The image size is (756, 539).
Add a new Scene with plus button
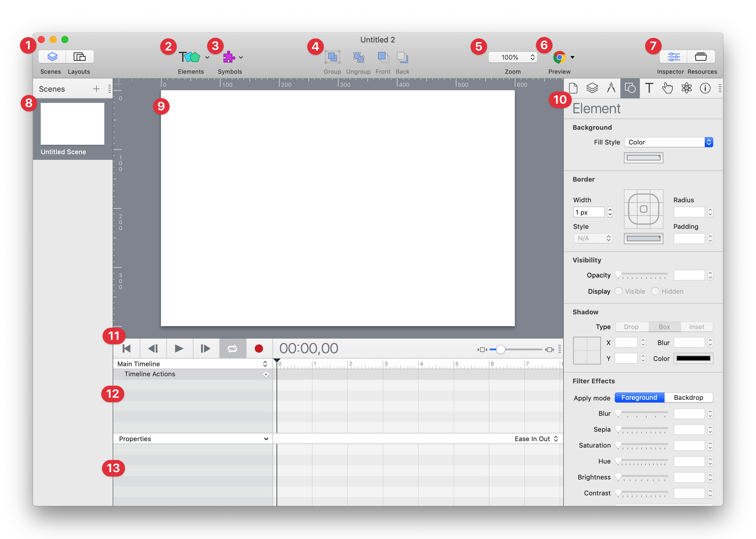96,89
